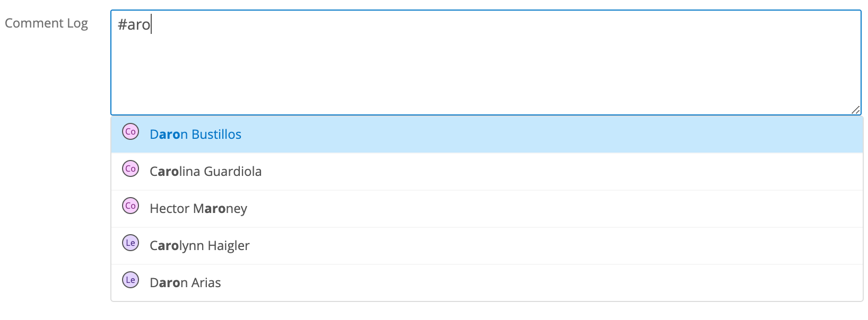Screen dimensions: 868x320
Task: Pick Hector Maroney from the dropdown
Action: pyautogui.click(x=198, y=209)
